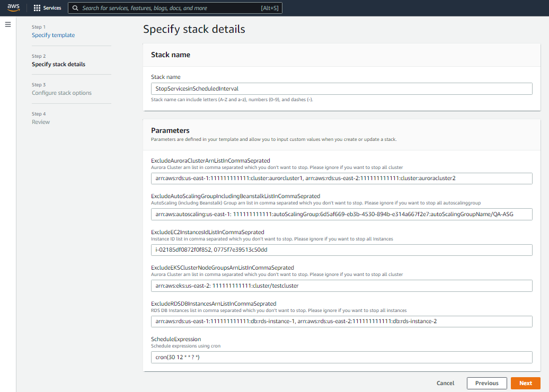Click the orange Next button
This screenshot has height=392, width=549.
pos(525,383)
